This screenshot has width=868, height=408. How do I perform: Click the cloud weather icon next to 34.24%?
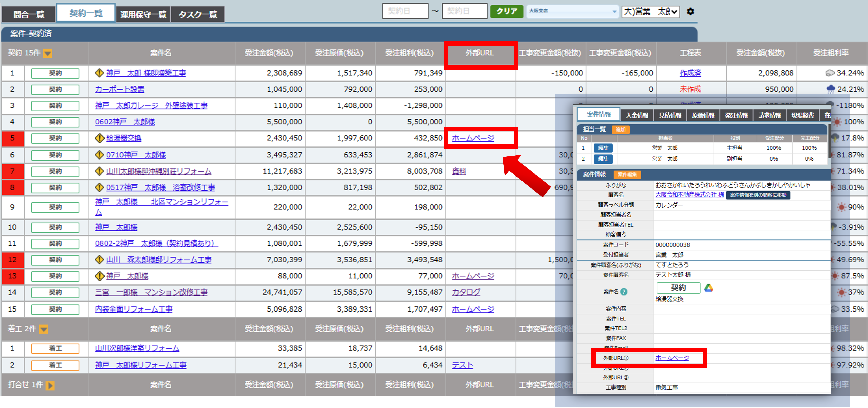click(830, 73)
